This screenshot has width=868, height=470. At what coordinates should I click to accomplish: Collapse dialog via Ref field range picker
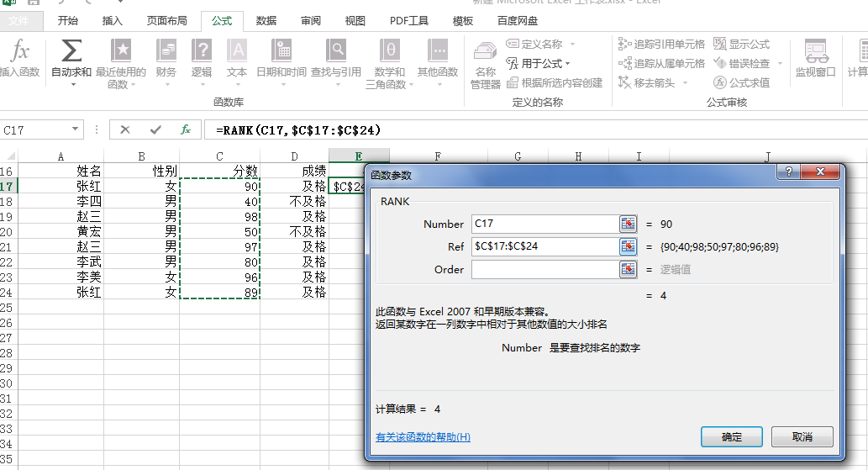pyautogui.click(x=628, y=246)
